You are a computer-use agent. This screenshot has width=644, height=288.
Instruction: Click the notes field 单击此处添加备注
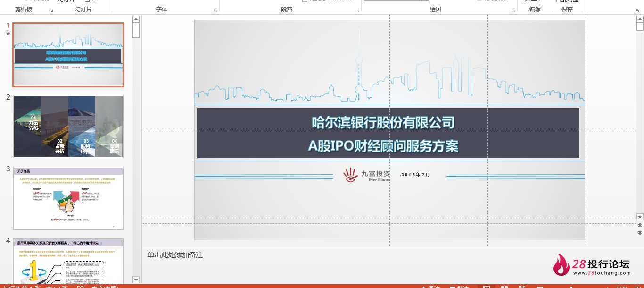[x=175, y=255]
